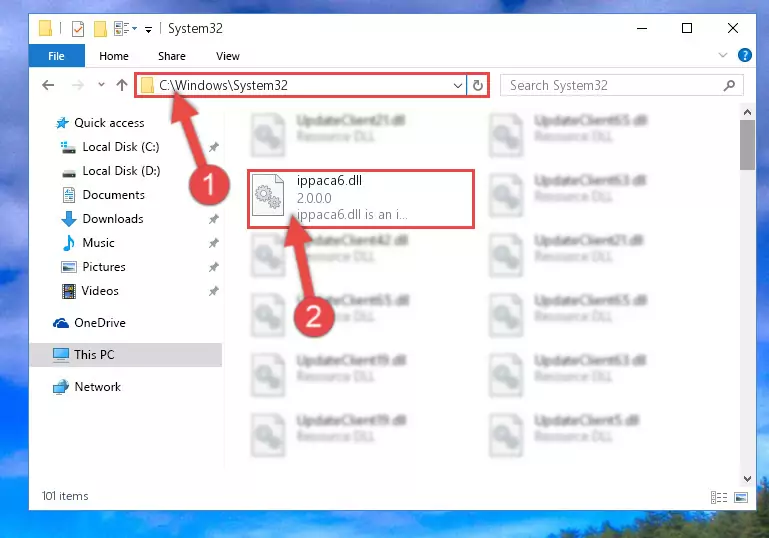The image size is (769, 538).
Task: Open Downloads in navigation pane
Action: [113, 219]
